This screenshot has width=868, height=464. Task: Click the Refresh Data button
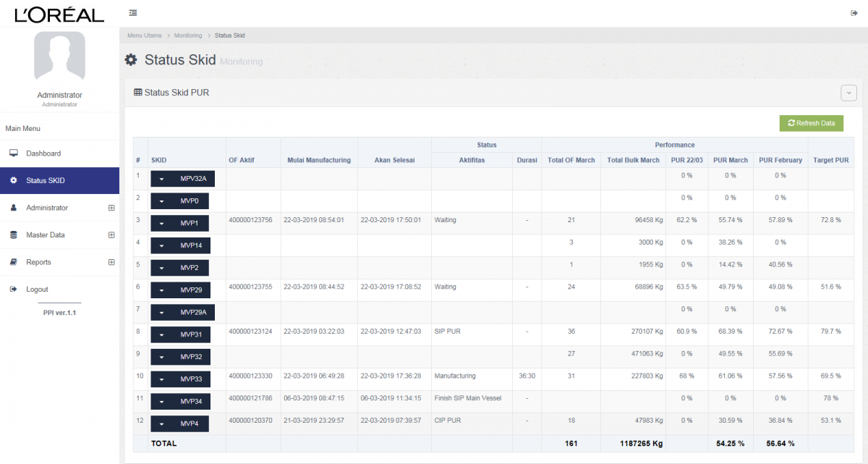[x=811, y=123]
